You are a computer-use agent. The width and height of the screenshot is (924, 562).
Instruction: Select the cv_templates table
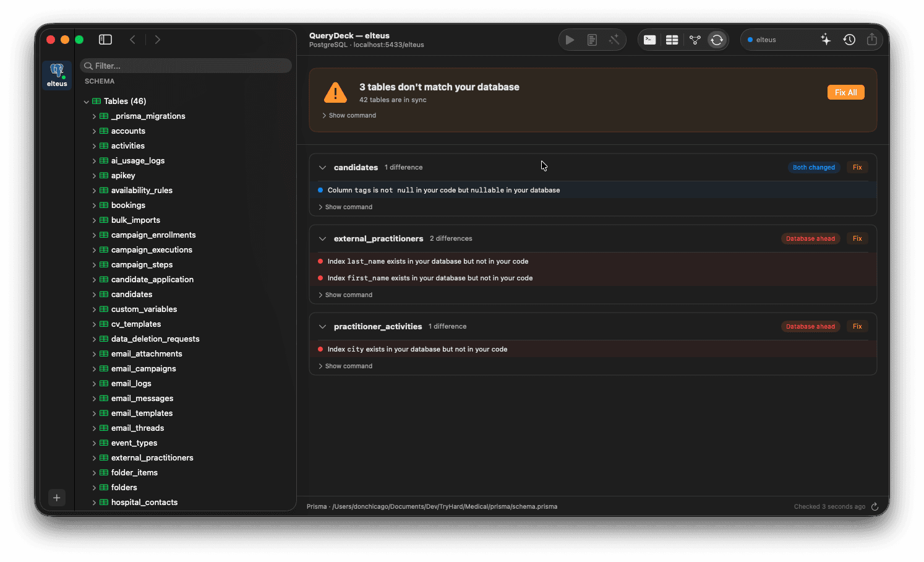136,324
